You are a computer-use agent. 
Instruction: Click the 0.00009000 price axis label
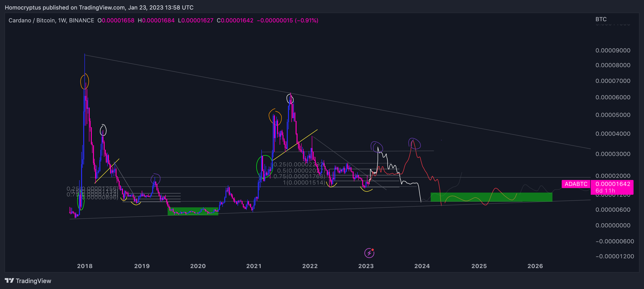coord(613,50)
